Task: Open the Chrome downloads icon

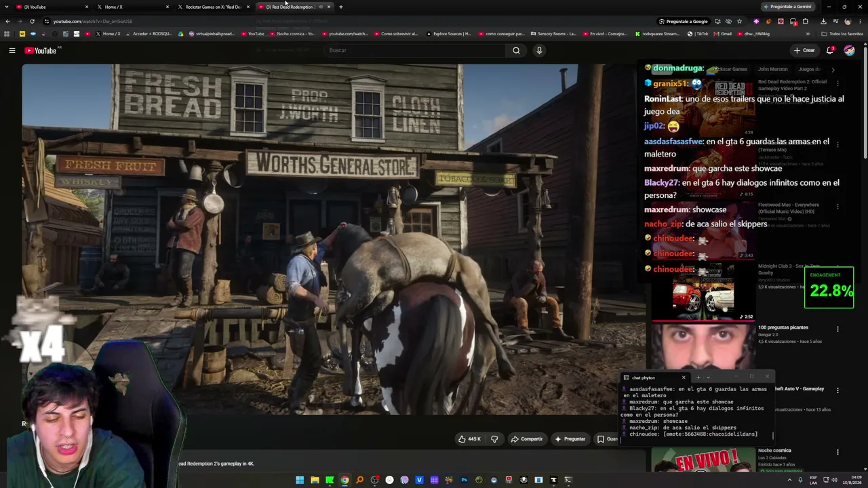Action: [x=823, y=21]
